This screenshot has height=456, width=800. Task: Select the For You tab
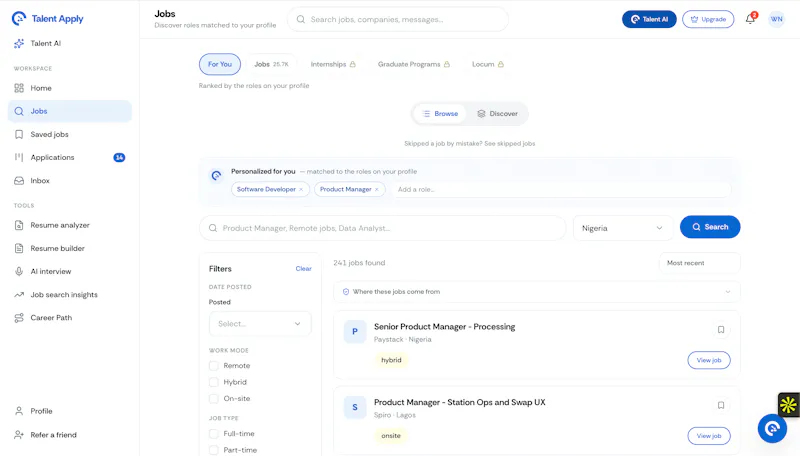point(220,64)
